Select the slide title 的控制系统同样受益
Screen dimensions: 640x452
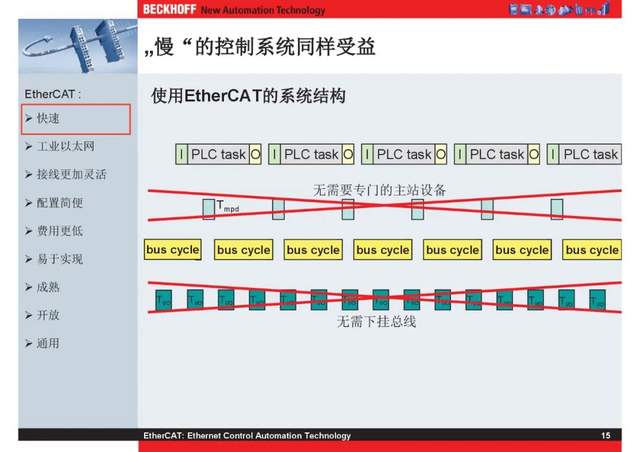285,47
